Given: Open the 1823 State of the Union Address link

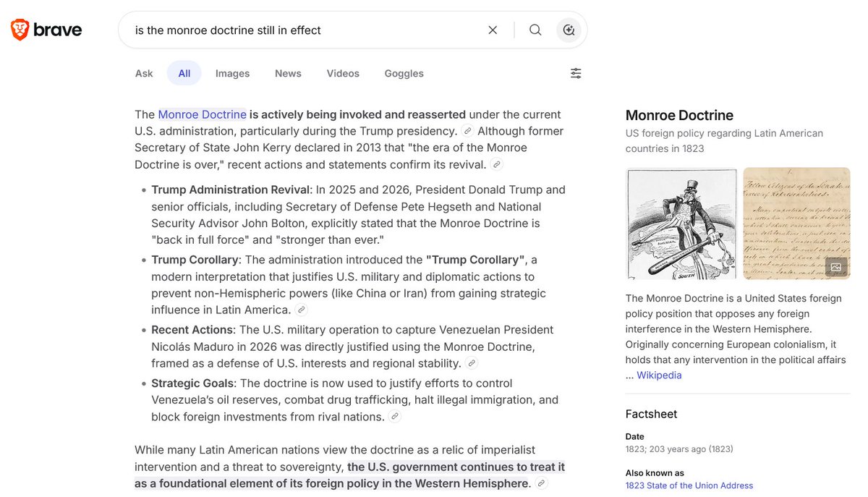Looking at the screenshot, I should click(x=689, y=485).
